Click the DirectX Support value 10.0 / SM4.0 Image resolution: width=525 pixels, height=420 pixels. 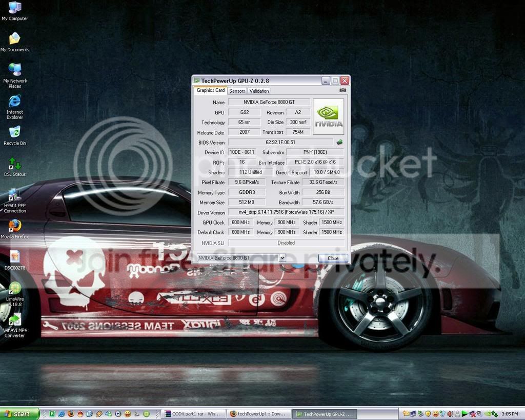[327, 172]
